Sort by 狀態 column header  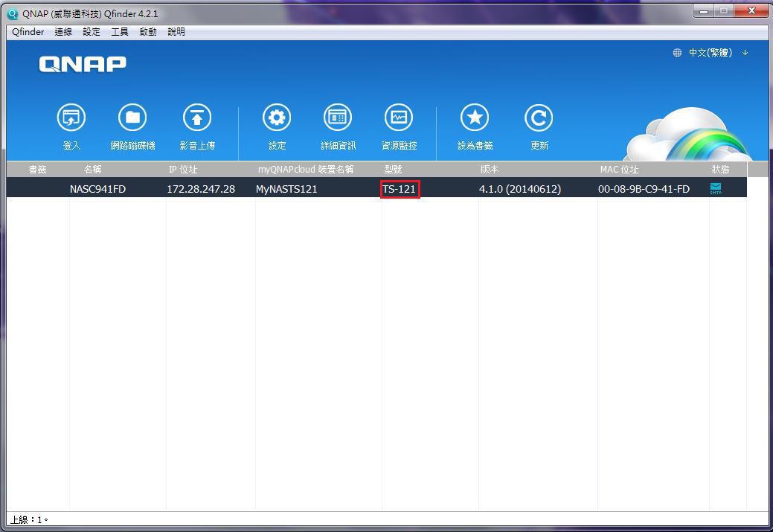point(720,170)
